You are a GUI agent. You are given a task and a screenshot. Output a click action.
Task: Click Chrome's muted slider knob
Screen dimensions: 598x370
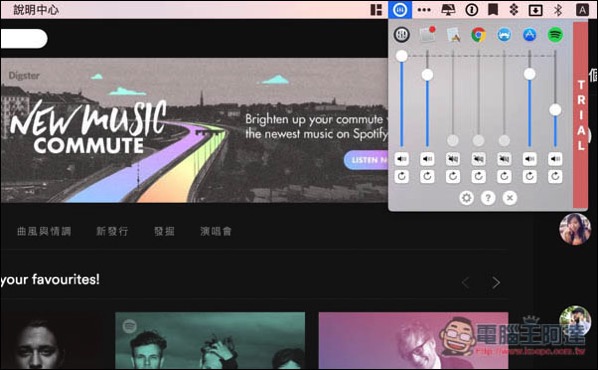coord(479,140)
